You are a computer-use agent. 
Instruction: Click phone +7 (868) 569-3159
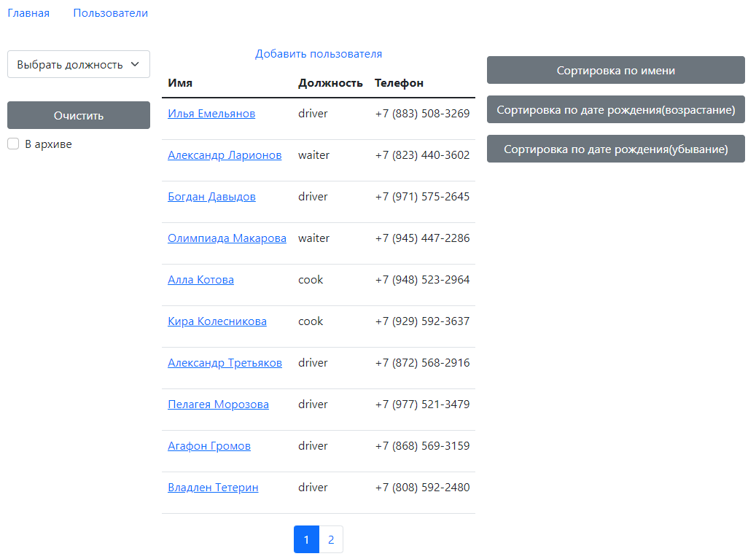click(x=422, y=446)
